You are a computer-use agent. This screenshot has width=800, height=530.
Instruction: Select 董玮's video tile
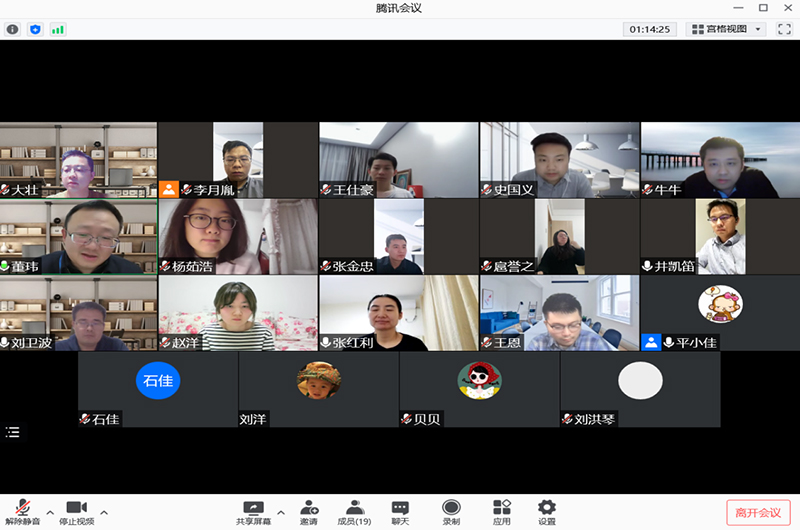(x=78, y=236)
